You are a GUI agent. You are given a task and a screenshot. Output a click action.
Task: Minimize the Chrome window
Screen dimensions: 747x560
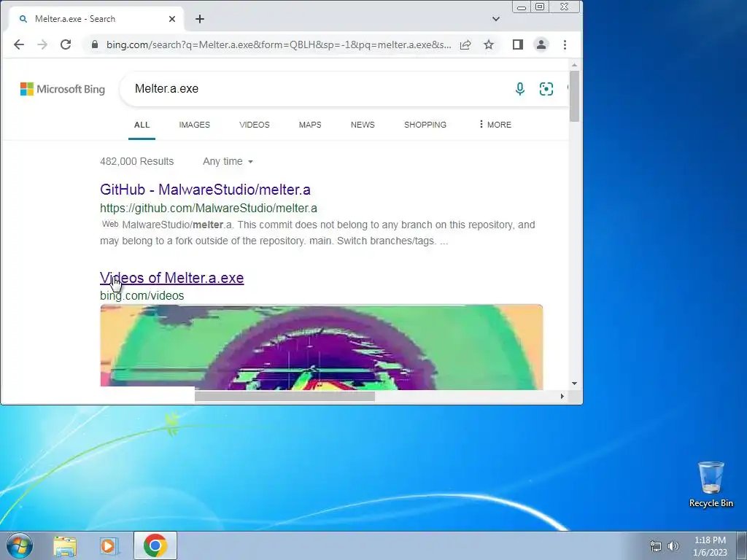click(x=522, y=7)
